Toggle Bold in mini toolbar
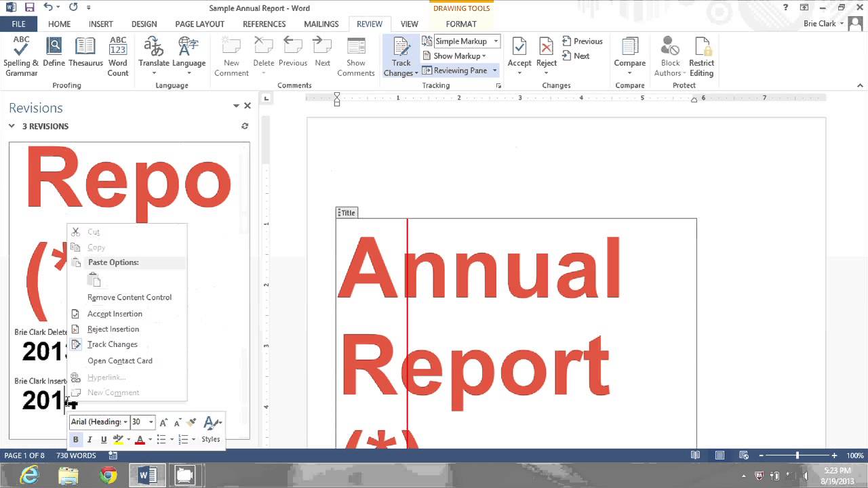This screenshot has height=488, width=868. (75, 439)
